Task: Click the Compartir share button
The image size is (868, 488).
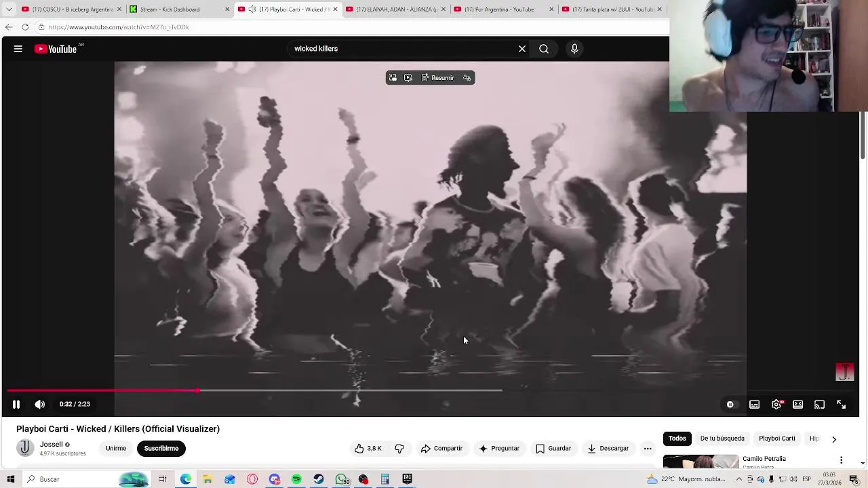Action: pyautogui.click(x=441, y=448)
